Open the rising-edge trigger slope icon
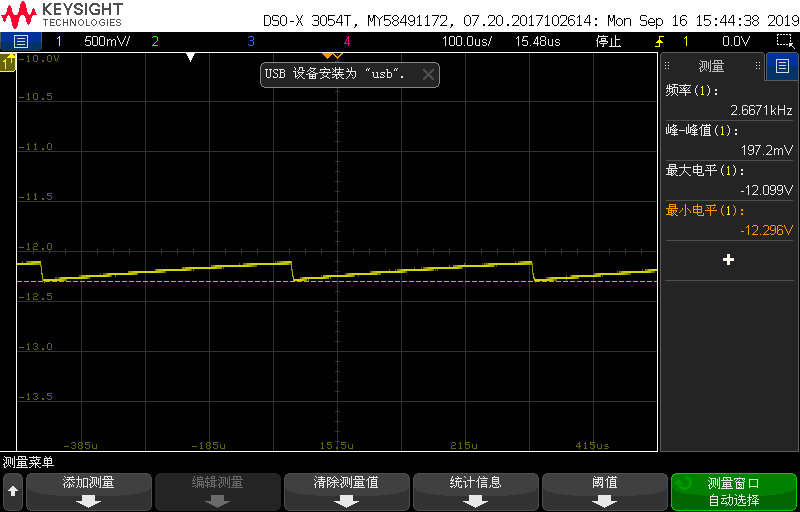800x512 pixels. click(x=660, y=41)
